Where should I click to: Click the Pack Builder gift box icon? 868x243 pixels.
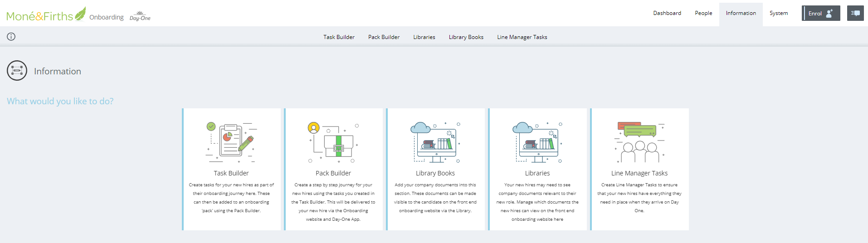click(333, 142)
